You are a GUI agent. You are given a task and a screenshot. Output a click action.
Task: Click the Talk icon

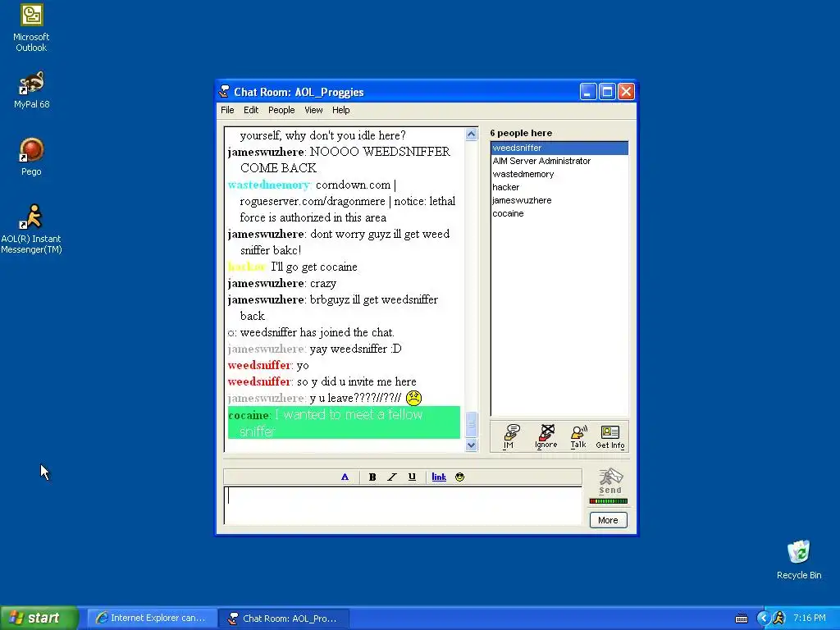point(578,436)
